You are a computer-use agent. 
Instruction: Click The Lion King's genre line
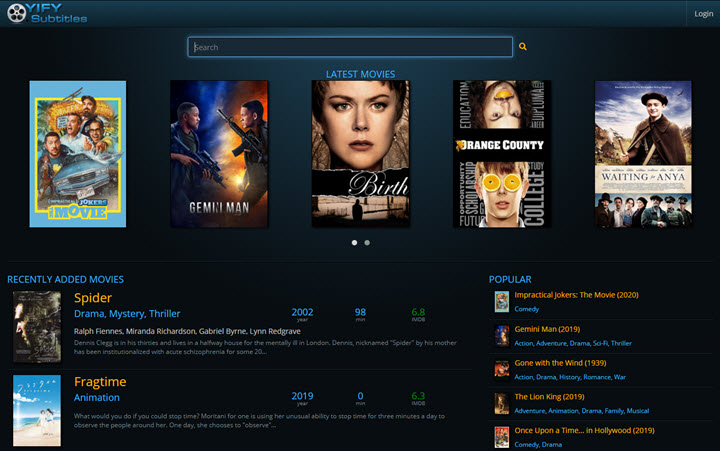tap(582, 411)
